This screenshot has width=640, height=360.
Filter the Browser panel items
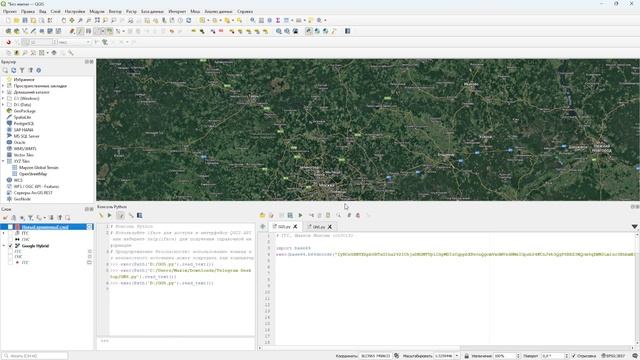tap(22, 71)
